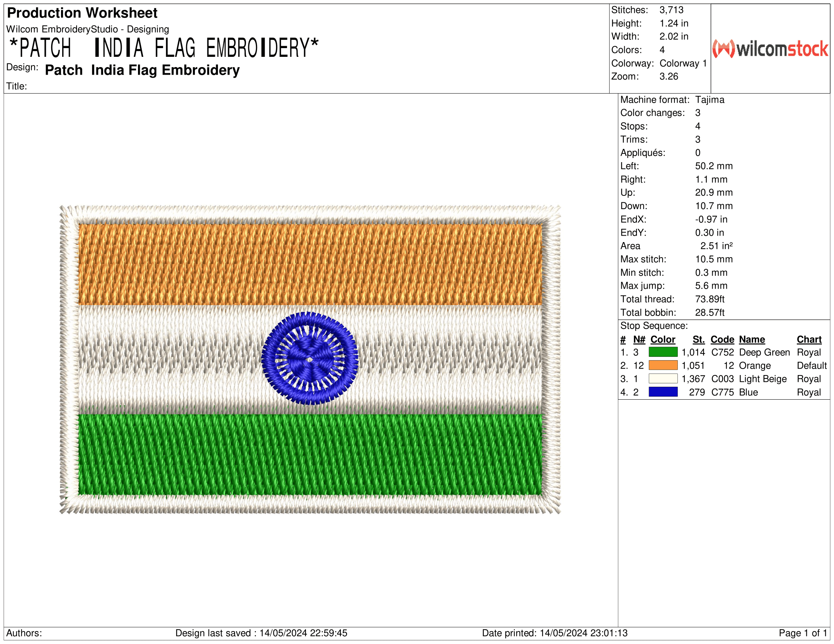Click the Width value '2.02 in'
This screenshot has width=834, height=644.
tap(674, 37)
